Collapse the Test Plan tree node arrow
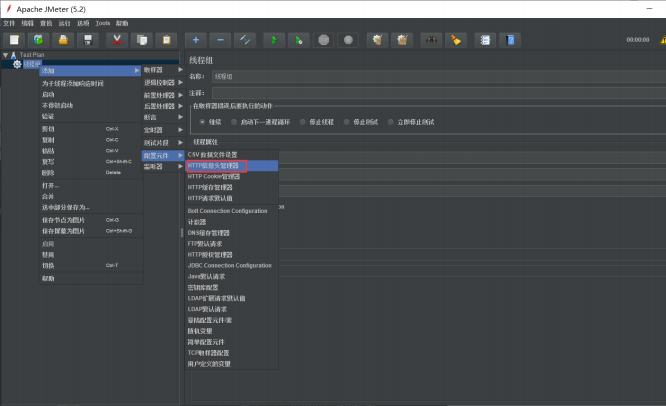The width and height of the screenshot is (666, 406). (6, 55)
